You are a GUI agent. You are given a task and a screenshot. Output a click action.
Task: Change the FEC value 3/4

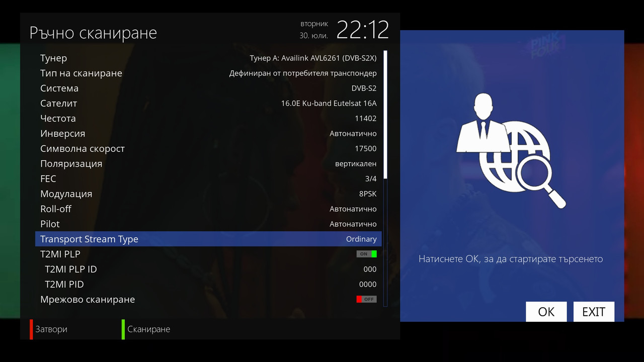point(371,179)
